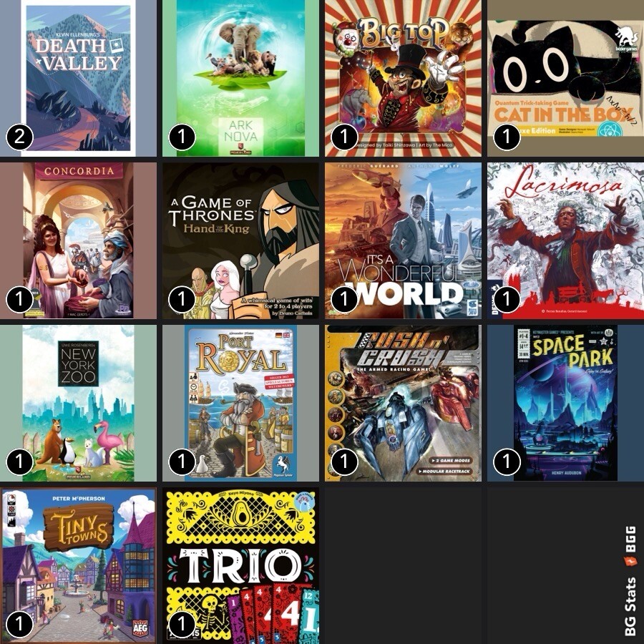Open the Rush n' Crush tile

coord(404,404)
